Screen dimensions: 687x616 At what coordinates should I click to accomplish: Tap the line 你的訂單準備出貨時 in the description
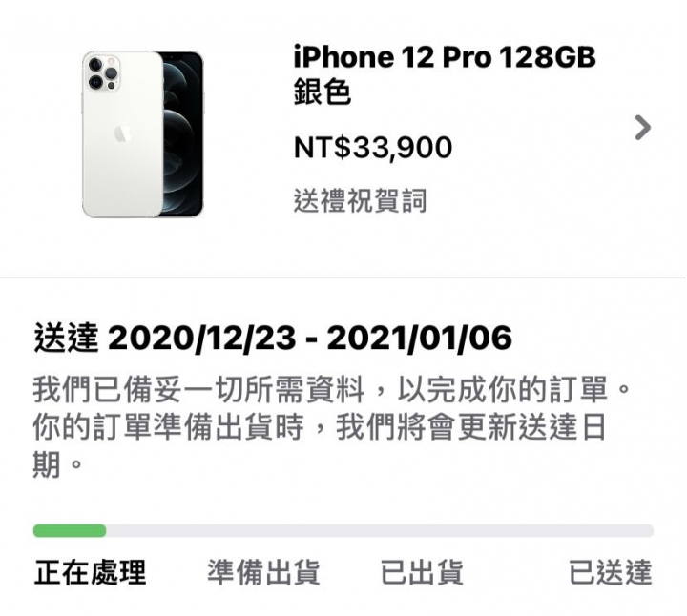click(168, 426)
